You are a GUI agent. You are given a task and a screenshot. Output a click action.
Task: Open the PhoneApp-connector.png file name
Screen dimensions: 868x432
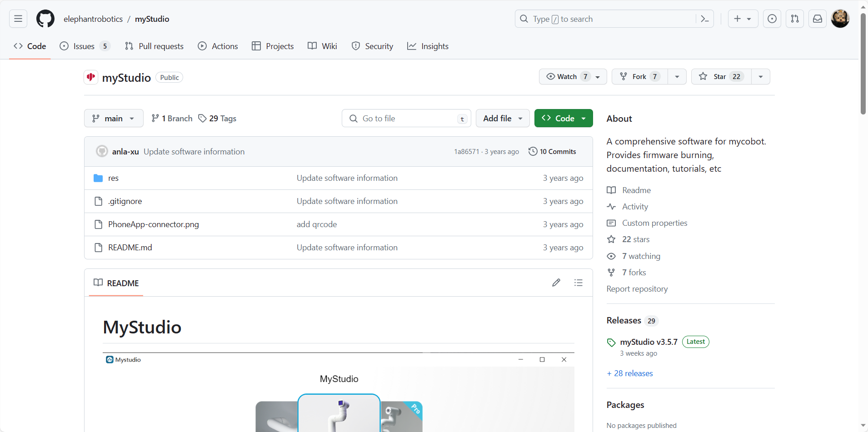154,224
